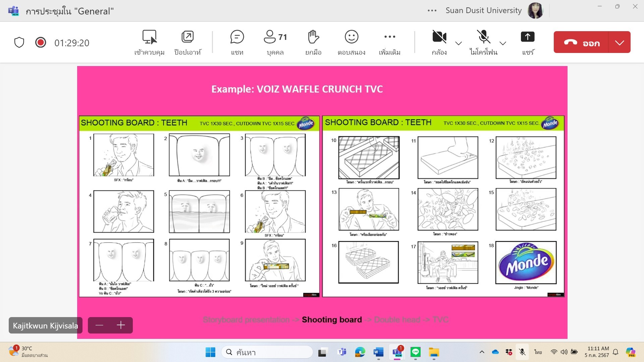Open Microsoft Edge from the taskbar
Viewport: 644px width, 362px height.
pyautogui.click(x=360, y=352)
